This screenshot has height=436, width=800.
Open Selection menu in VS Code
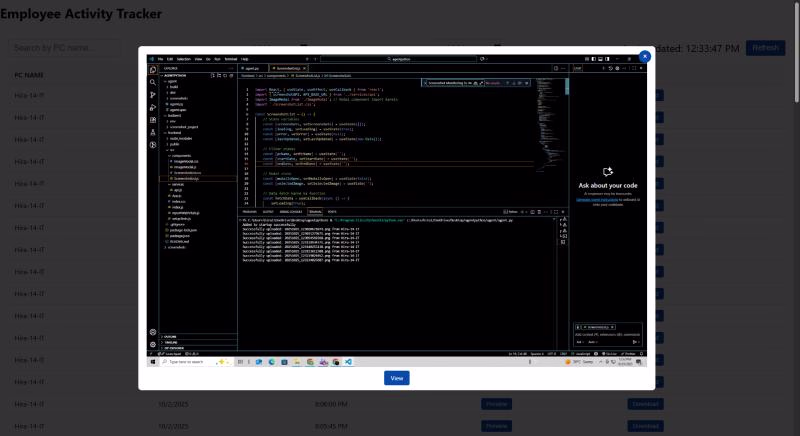tap(184, 59)
